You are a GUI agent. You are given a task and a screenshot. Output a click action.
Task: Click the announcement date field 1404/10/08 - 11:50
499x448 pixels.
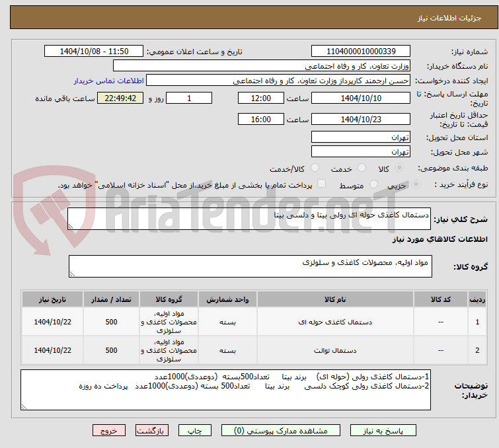(x=94, y=52)
